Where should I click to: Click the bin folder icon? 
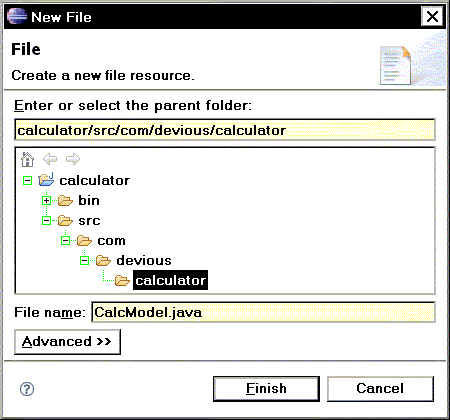tap(65, 200)
